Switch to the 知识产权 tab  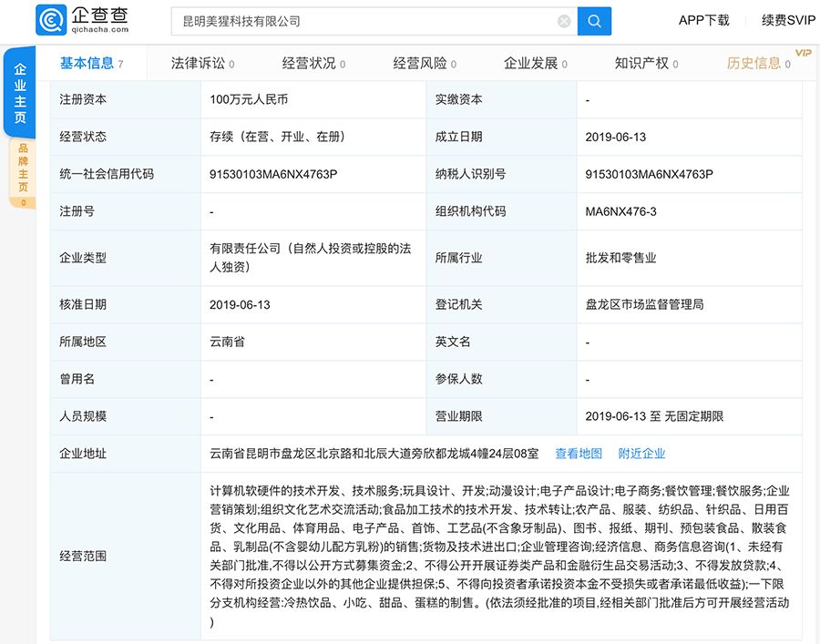[646, 63]
